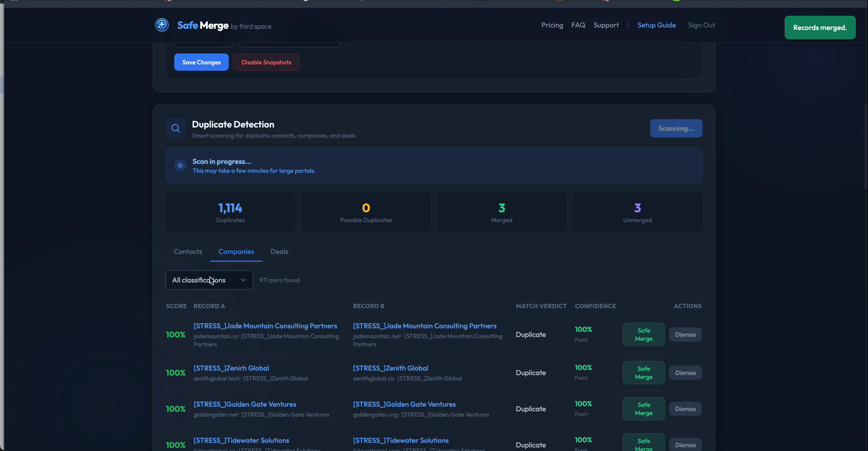This screenshot has width=868, height=451.
Task: Safe Merge the Jade Mountain Consulting pair
Action: click(644, 334)
